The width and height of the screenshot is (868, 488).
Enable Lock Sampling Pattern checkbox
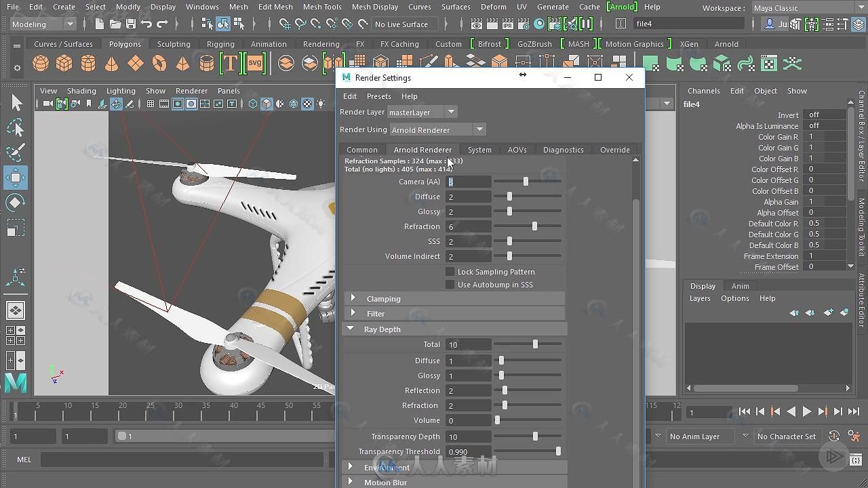point(450,271)
